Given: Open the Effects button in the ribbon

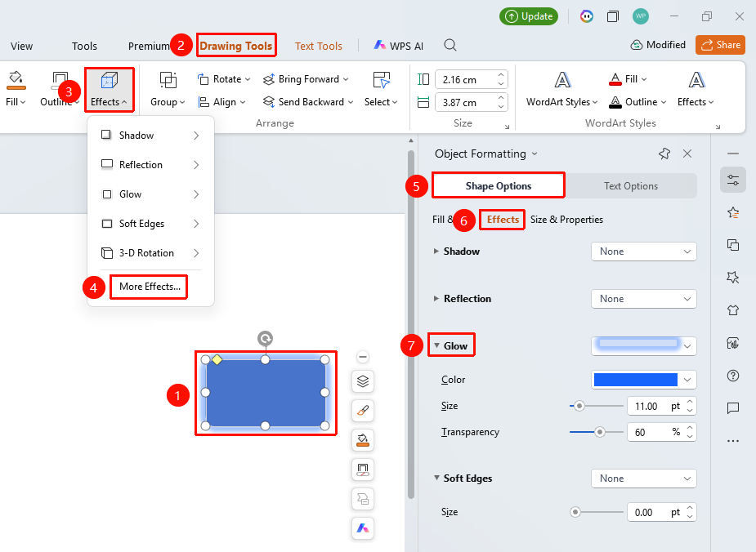Looking at the screenshot, I should coord(109,89).
